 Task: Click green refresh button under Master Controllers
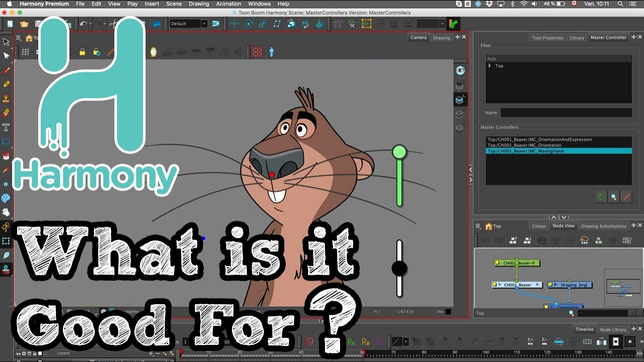click(601, 197)
